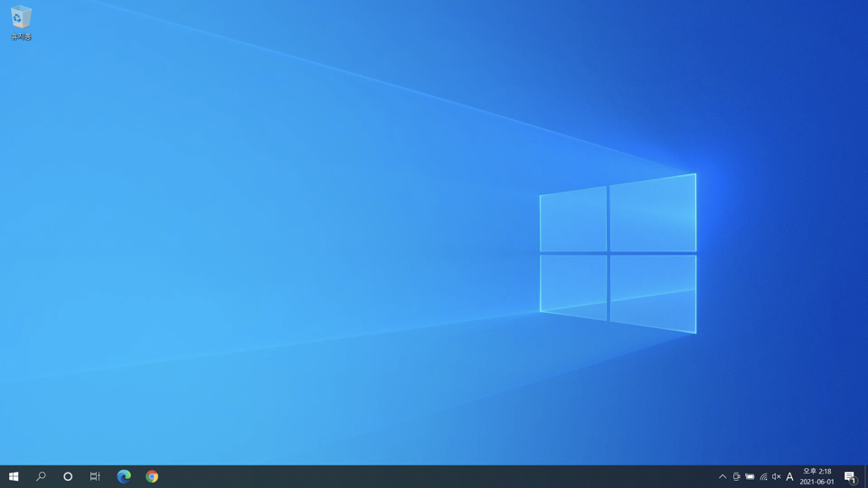
Task: Expand hidden system tray icons chevron
Action: [x=722, y=476]
